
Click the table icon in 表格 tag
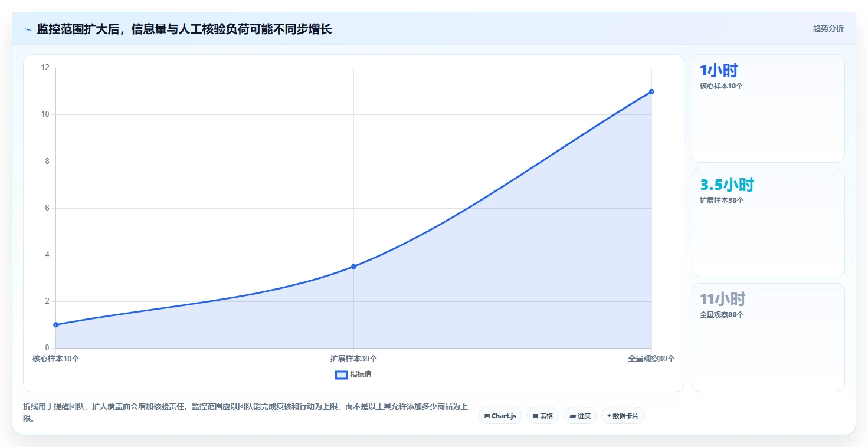[x=535, y=416]
